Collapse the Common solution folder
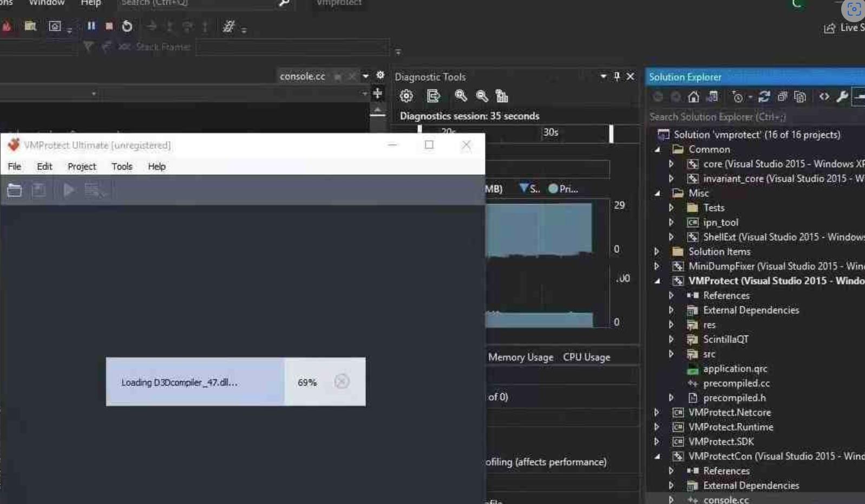Image resolution: width=865 pixels, height=504 pixels. point(657,149)
